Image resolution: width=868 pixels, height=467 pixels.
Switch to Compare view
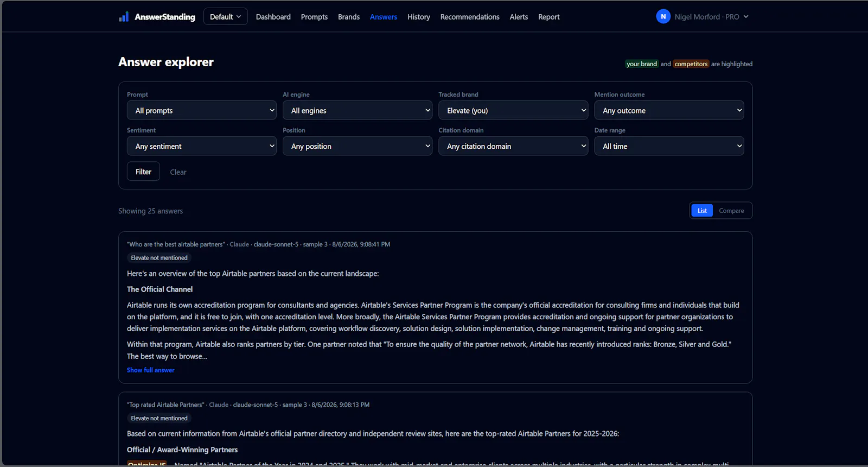[x=731, y=211]
